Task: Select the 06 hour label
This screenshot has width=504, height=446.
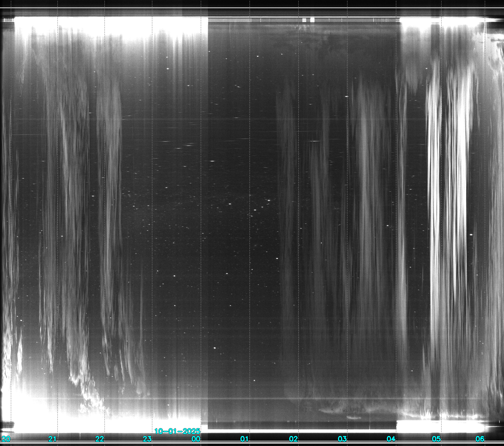Action: coord(480,439)
